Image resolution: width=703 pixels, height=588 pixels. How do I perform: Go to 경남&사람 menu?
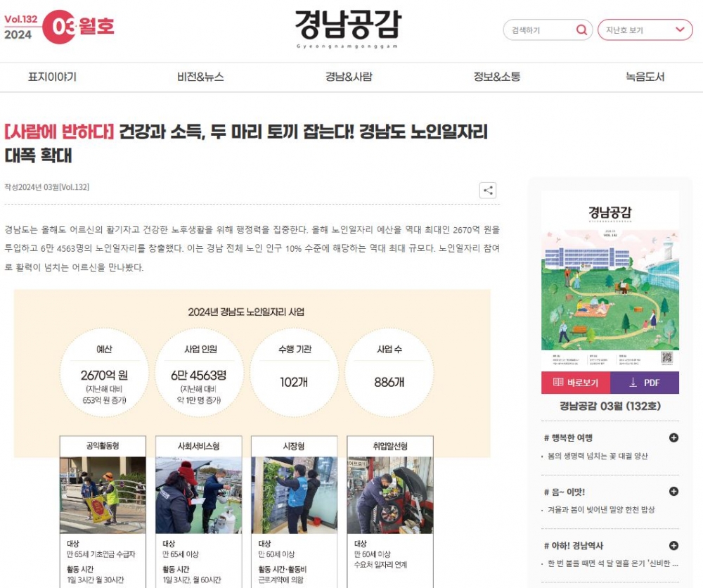pyautogui.click(x=349, y=77)
